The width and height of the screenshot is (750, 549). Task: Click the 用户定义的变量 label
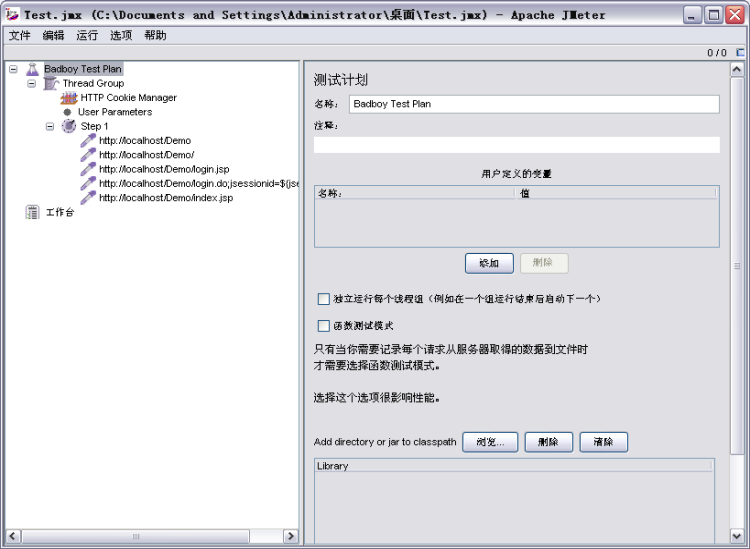[517, 174]
